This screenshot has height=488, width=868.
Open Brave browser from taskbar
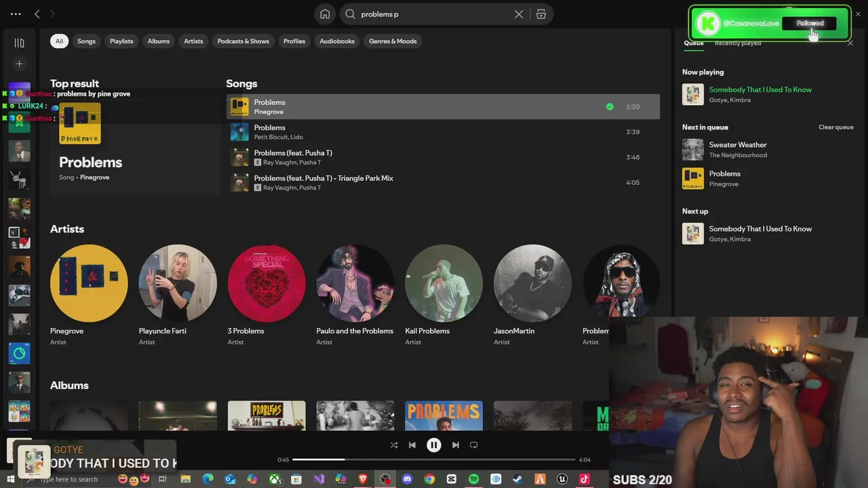363,479
